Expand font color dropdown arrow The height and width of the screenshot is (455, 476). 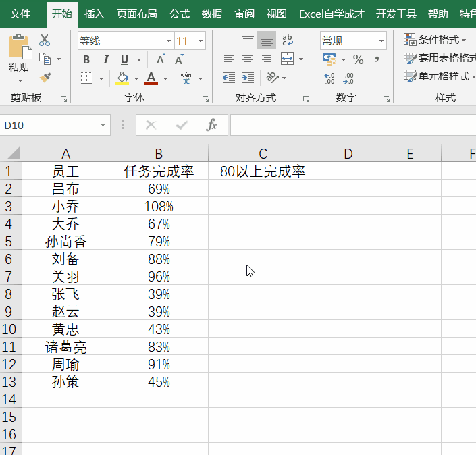click(x=165, y=78)
